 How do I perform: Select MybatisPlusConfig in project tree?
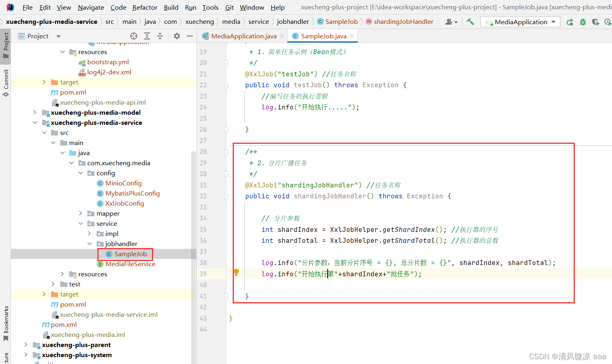click(132, 193)
